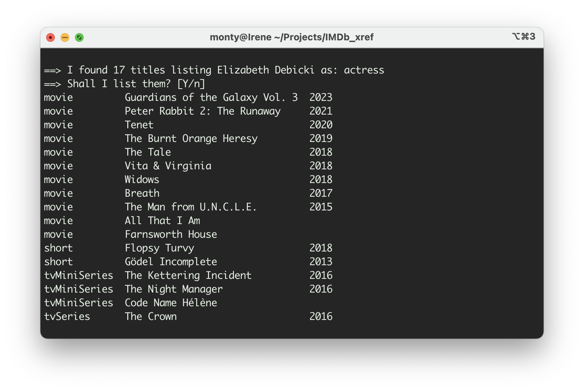
Task: Click The Burnt Orange Heresy title text
Action: coord(191,138)
